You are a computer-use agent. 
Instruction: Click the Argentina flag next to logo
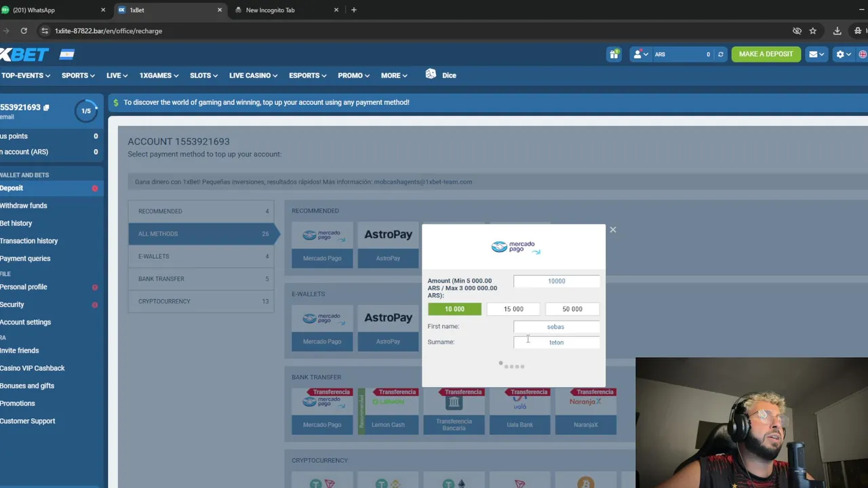66,54
